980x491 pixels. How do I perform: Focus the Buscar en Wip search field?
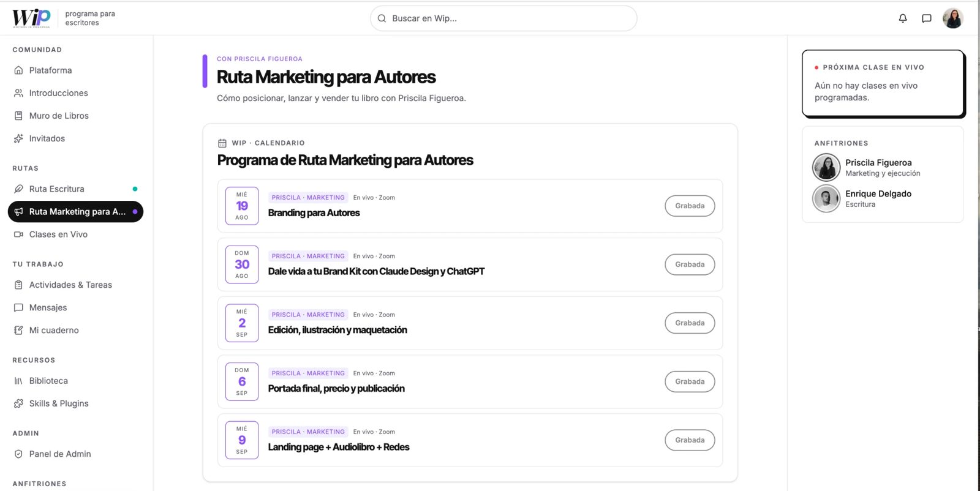tap(503, 18)
